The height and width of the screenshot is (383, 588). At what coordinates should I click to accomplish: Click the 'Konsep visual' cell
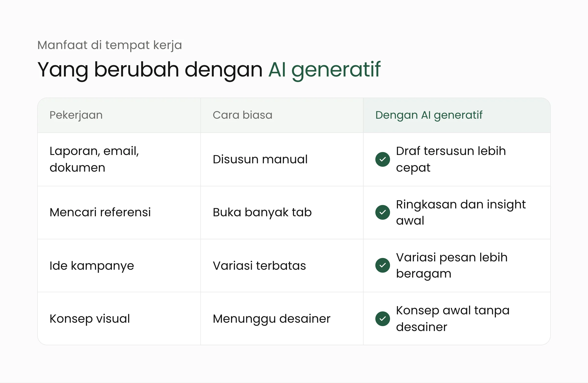(x=119, y=319)
